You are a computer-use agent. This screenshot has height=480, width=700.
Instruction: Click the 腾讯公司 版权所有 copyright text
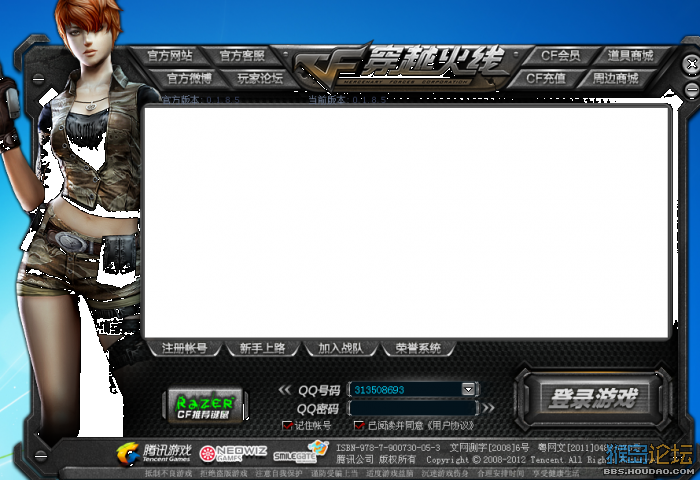click(x=375, y=459)
